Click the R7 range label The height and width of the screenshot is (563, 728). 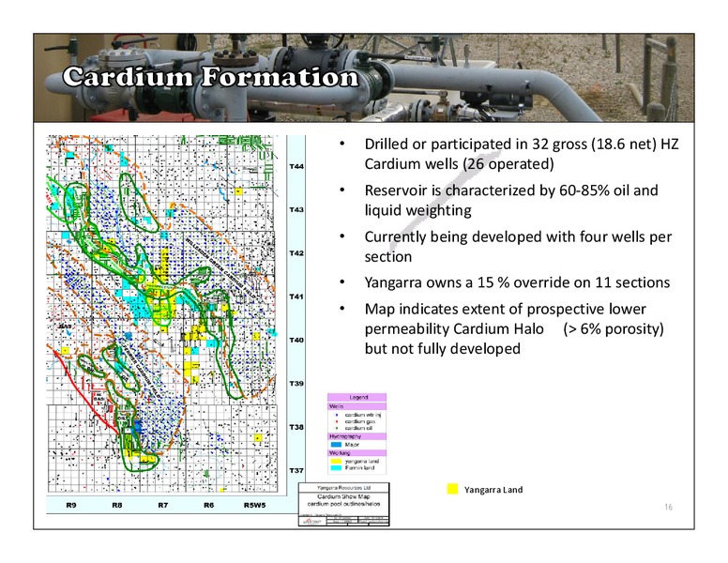pos(163,505)
